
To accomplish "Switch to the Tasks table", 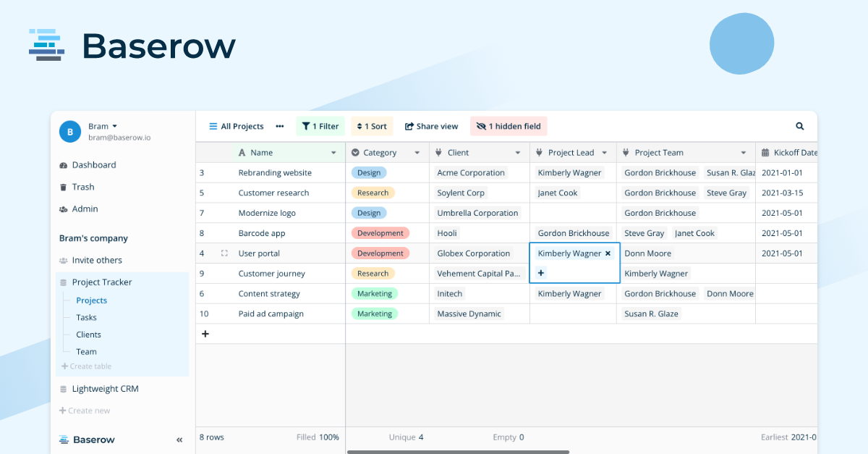I will click(86, 317).
